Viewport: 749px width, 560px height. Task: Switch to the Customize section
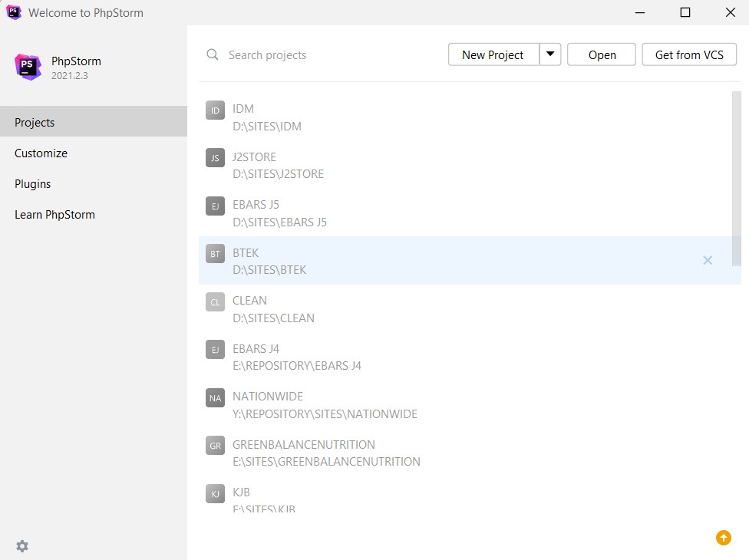pyautogui.click(x=41, y=153)
